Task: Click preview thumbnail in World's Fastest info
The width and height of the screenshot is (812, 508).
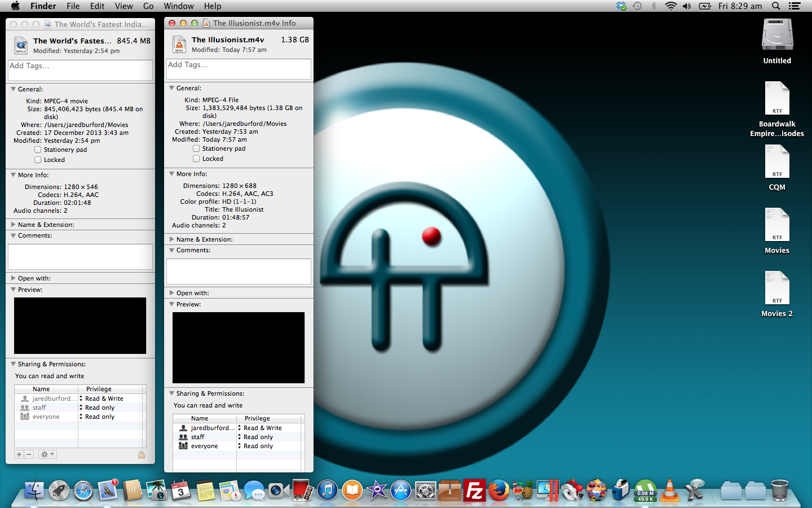Action: click(x=80, y=326)
